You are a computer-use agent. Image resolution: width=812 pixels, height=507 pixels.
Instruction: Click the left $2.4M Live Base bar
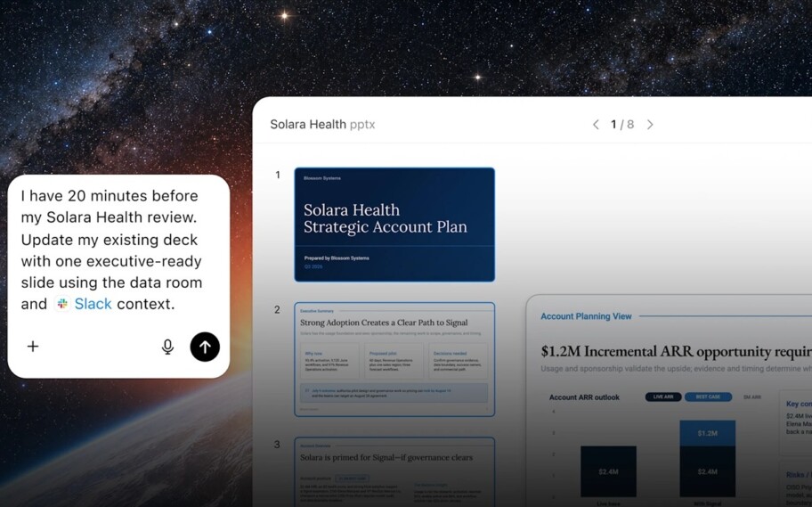coord(608,471)
